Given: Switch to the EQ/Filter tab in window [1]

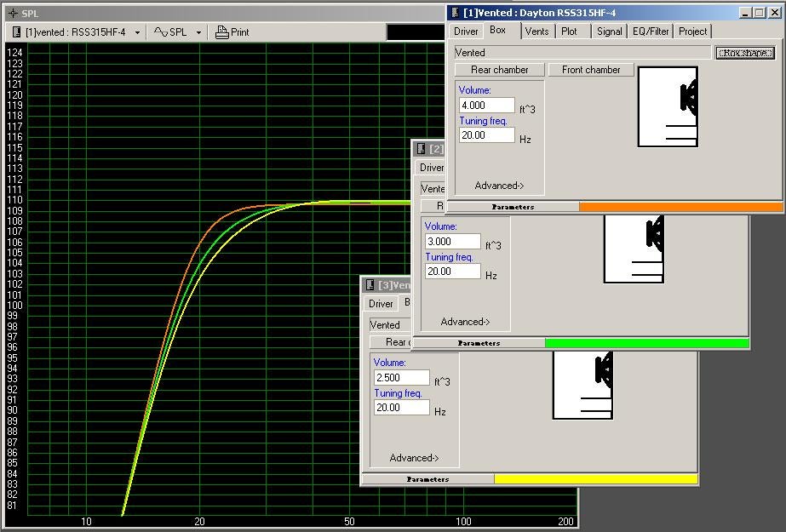Looking at the screenshot, I should click(651, 31).
